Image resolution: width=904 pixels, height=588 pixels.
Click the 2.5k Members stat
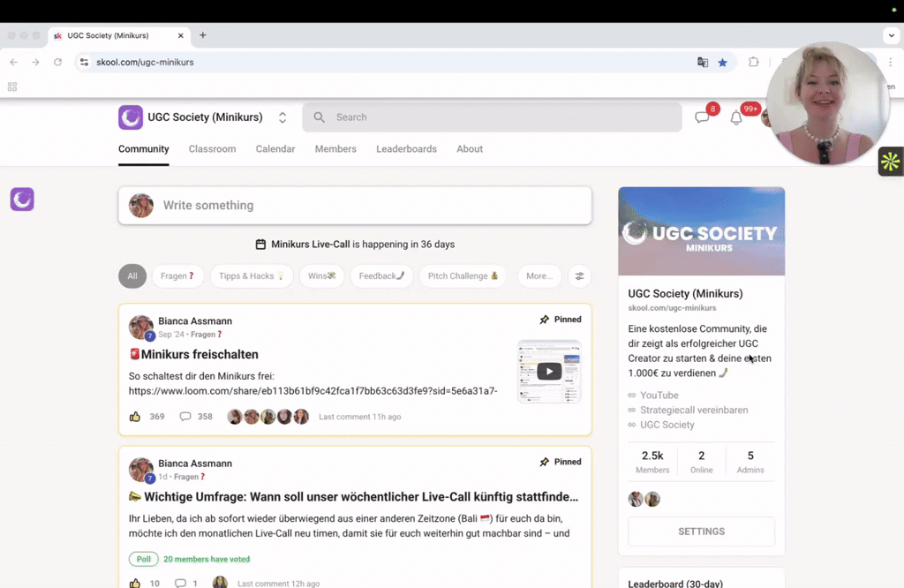coord(652,462)
